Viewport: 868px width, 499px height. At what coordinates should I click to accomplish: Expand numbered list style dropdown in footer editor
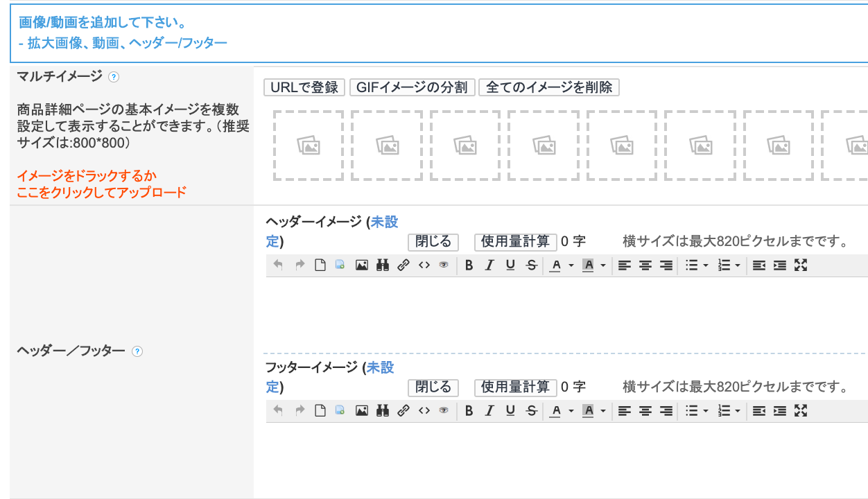[x=738, y=411]
